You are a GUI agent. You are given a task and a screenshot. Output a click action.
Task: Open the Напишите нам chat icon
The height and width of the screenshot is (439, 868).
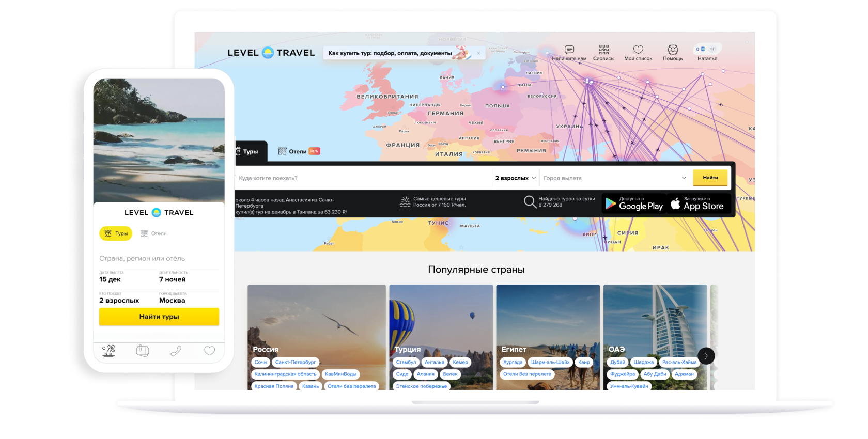(x=569, y=50)
